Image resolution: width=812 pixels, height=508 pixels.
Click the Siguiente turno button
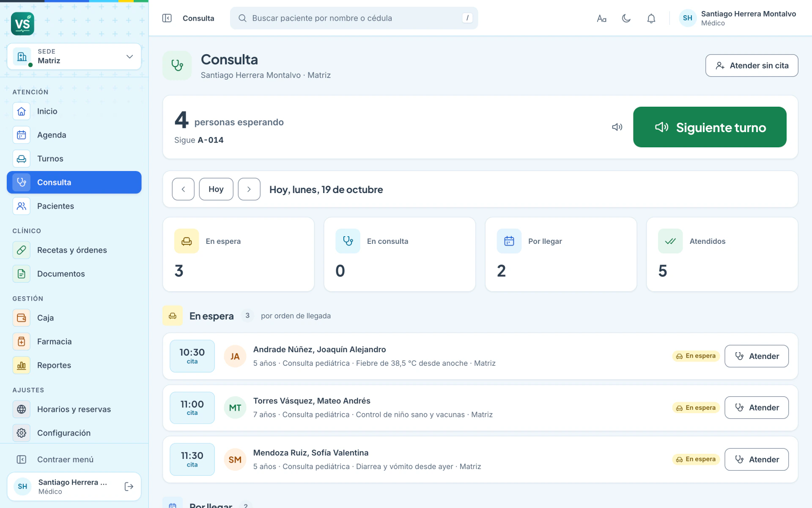pos(710,127)
